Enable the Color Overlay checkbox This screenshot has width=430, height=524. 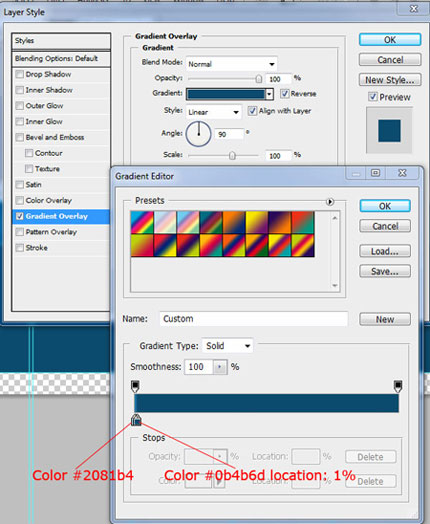pos(20,200)
